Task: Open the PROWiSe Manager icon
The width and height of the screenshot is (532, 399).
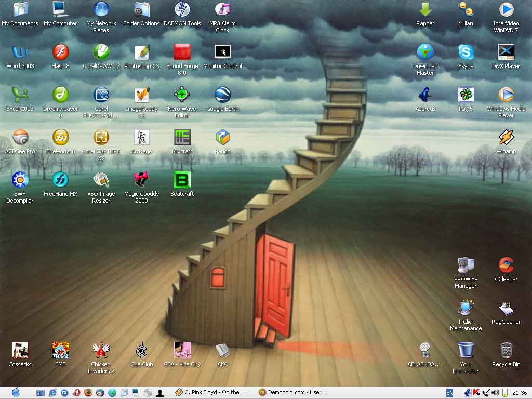Action: [465, 264]
